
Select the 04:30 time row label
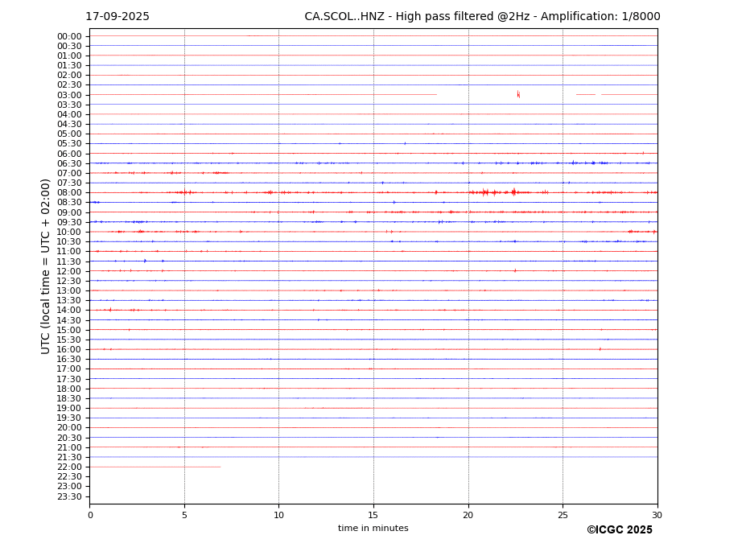pyautogui.click(x=69, y=124)
